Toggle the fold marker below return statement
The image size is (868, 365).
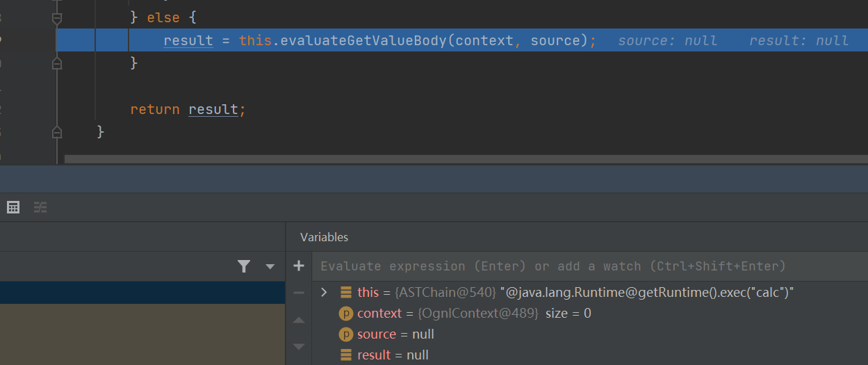point(57,131)
